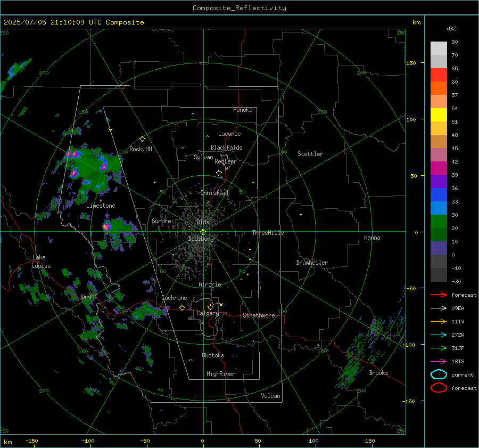This screenshot has width=479, height=448.
Task: Click the ThreeHills city label
Action: [x=268, y=233]
